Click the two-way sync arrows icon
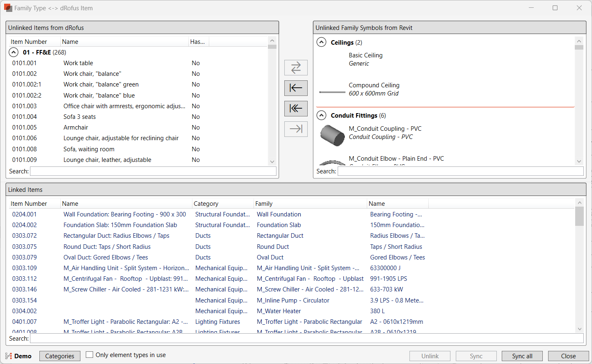592x364 pixels. point(296,68)
